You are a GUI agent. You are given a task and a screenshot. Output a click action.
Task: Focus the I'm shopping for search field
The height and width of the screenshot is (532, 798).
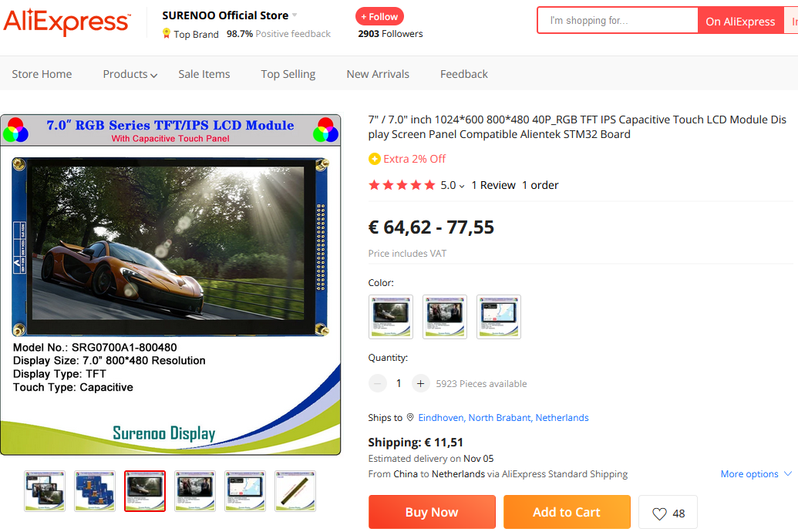pos(618,21)
